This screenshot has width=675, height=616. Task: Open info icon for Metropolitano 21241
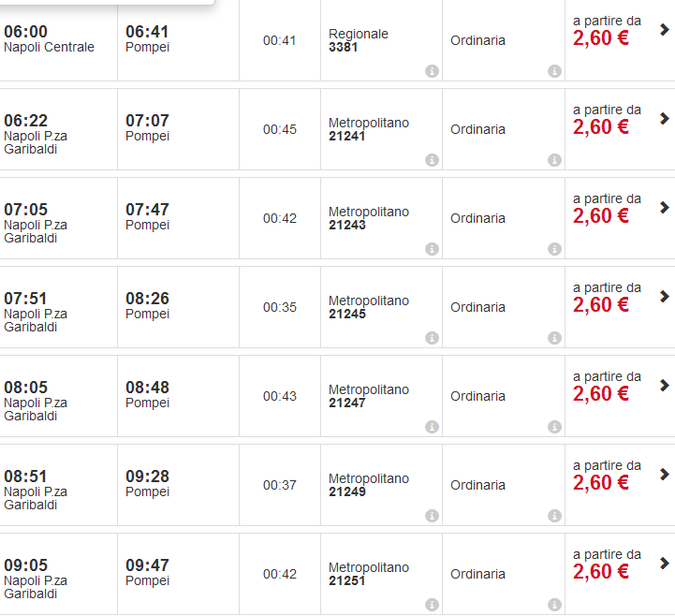432,160
